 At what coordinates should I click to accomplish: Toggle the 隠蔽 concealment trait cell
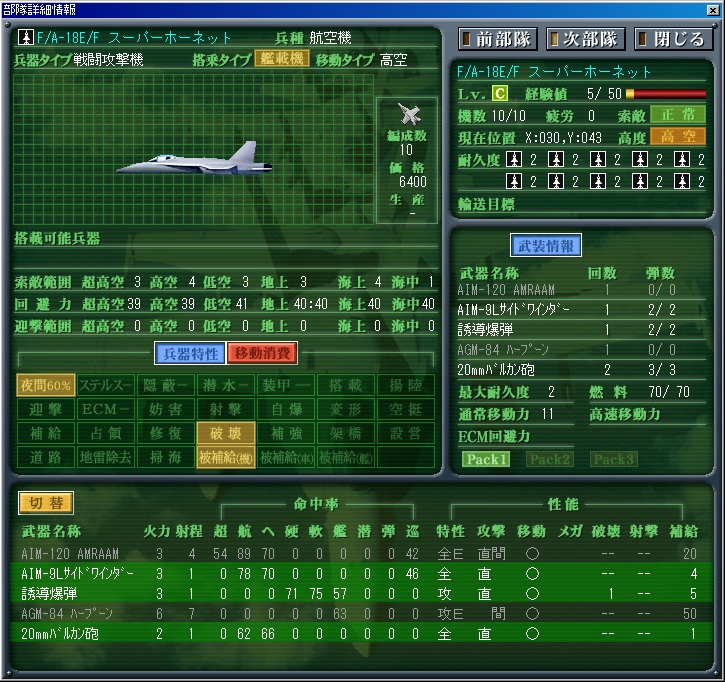[166, 385]
